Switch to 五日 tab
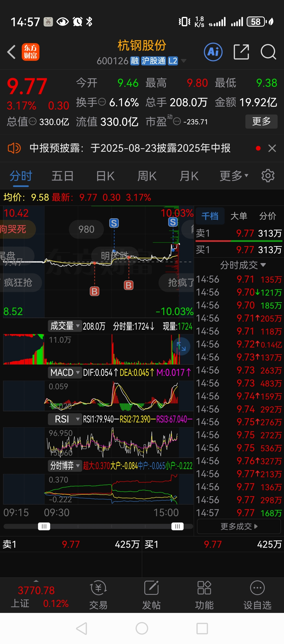The width and height of the screenshot is (284, 644). click(x=62, y=176)
